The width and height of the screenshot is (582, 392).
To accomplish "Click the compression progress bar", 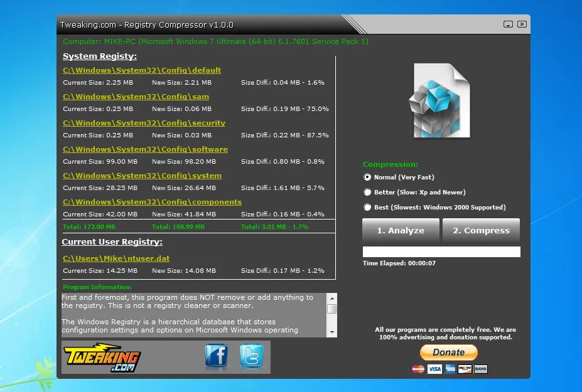I will (441, 252).
